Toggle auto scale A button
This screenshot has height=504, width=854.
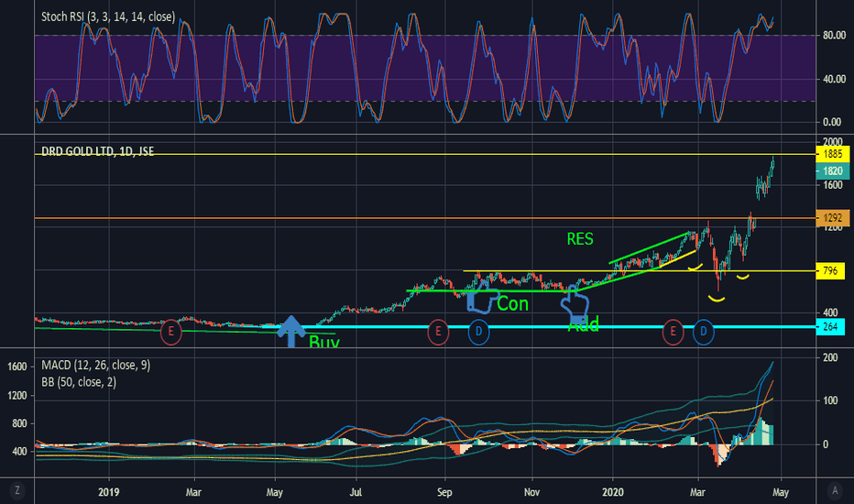tap(835, 491)
